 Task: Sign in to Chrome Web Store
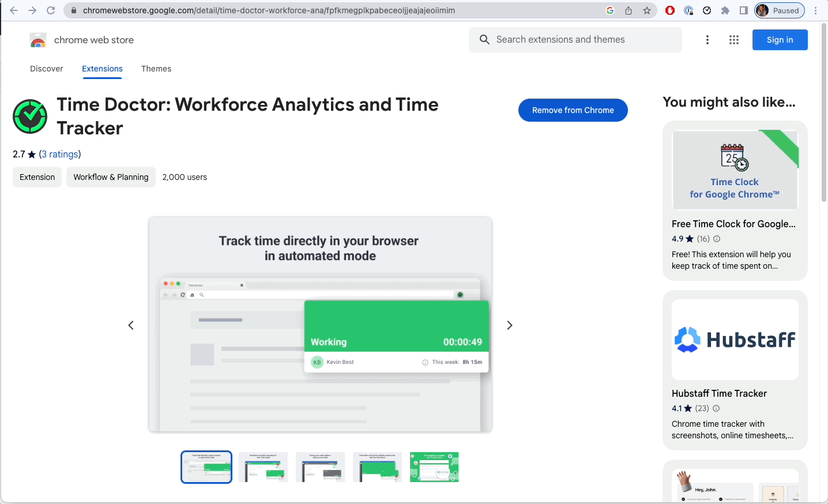[x=780, y=40]
